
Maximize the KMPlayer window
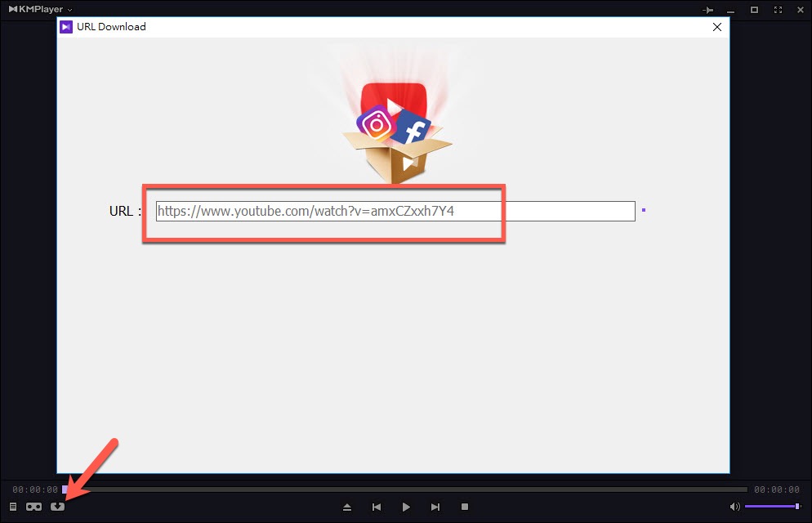[x=755, y=10]
